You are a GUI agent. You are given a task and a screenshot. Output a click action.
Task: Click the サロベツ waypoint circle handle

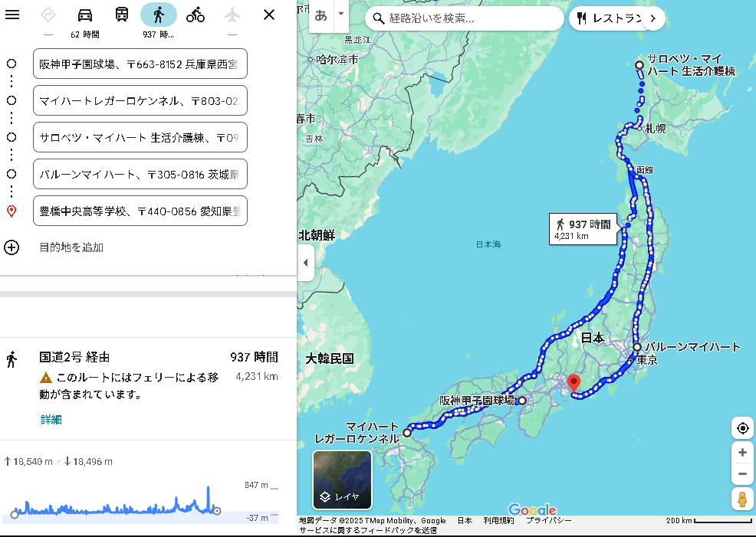(12, 137)
